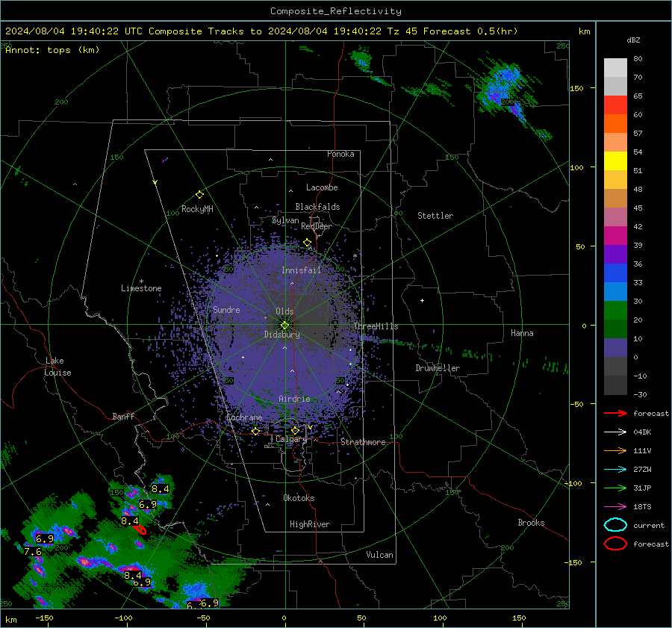Click the red forecast storm ellipse on map
This screenshot has width=672, height=628.
pyautogui.click(x=140, y=530)
